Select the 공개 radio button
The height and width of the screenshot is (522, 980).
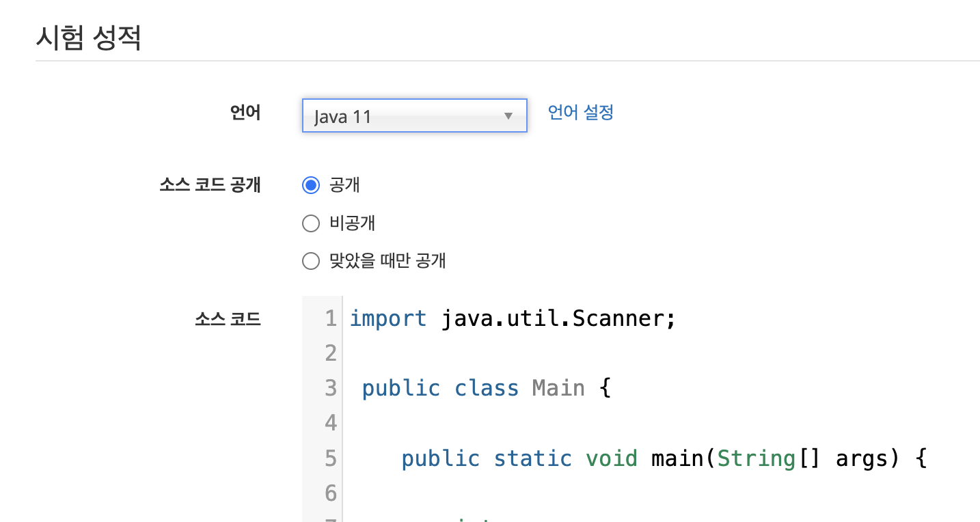(311, 185)
